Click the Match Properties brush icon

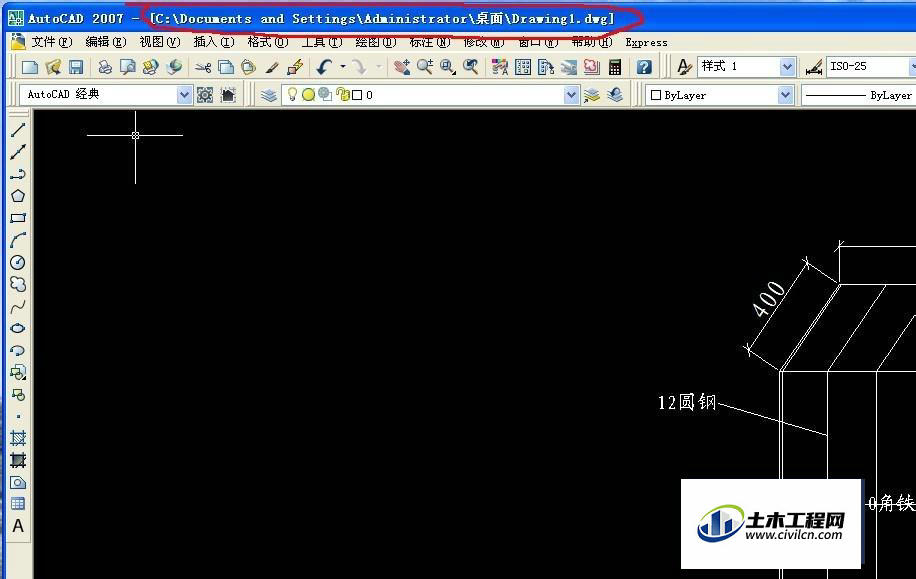(x=272, y=67)
